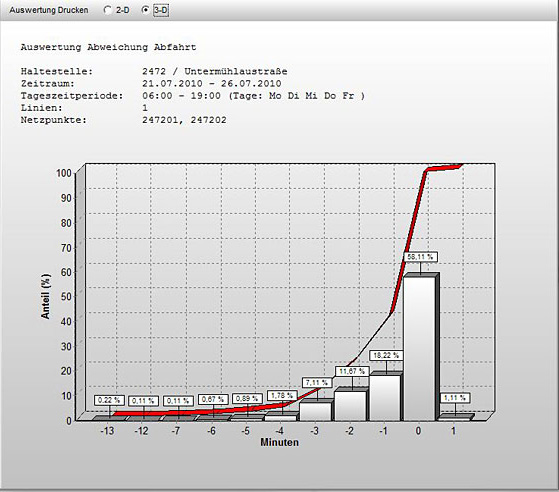Click the Linien label

pos(41,108)
